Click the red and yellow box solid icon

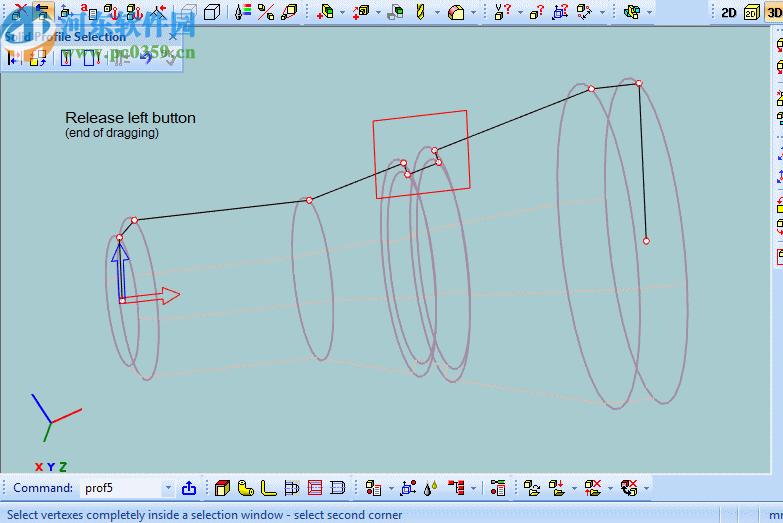(x=222, y=488)
